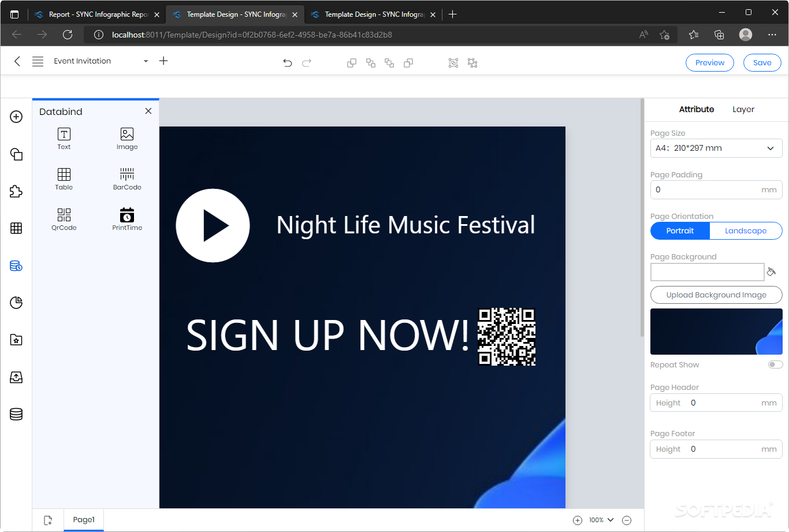This screenshot has height=532, width=789.
Task: Open the puzzle components sidebar icon
Action: (x=16, y=191)
